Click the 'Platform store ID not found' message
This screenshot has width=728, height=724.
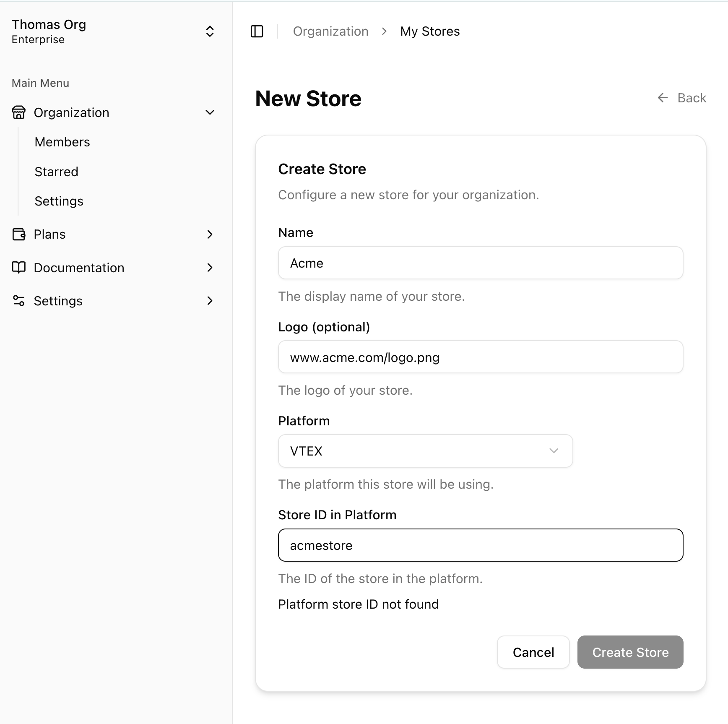click(x=358, y=604)
